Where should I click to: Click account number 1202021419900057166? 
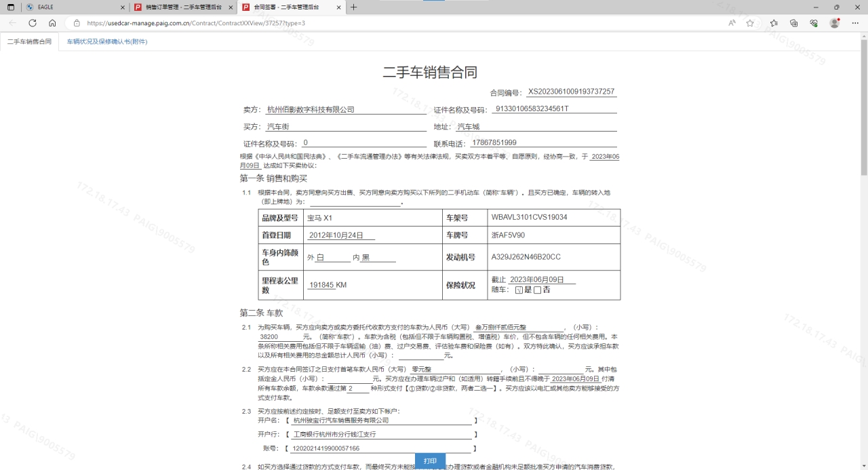[326, 448]
